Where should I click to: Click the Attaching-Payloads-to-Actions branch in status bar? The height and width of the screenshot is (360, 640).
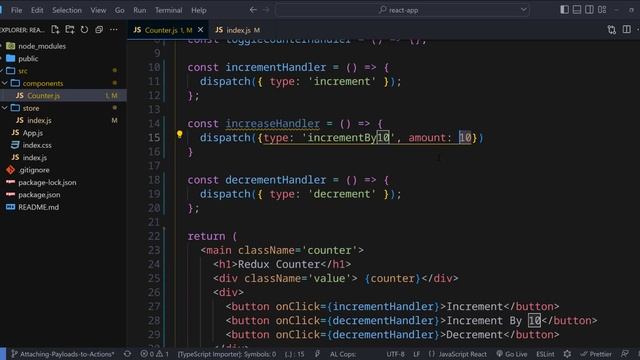[x=62, y=354]
